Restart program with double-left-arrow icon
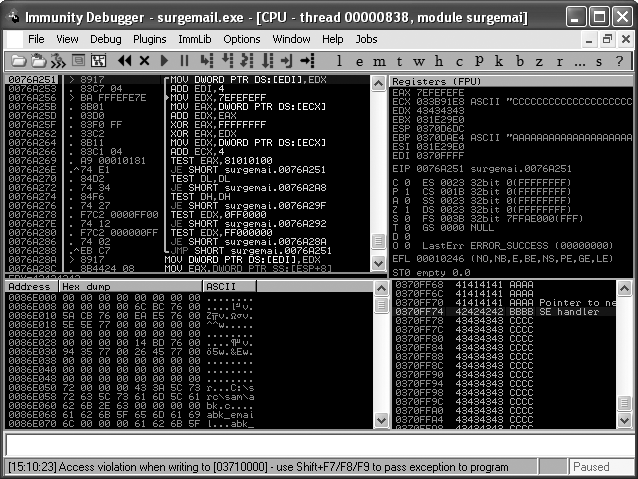The image size is (638, 479). pos(125,61)
